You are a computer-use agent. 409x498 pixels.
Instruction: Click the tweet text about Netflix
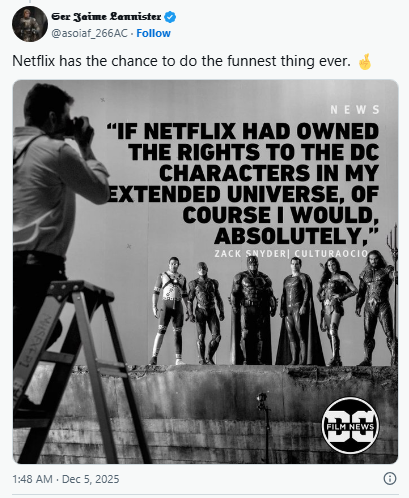click(x=181, y=61)
